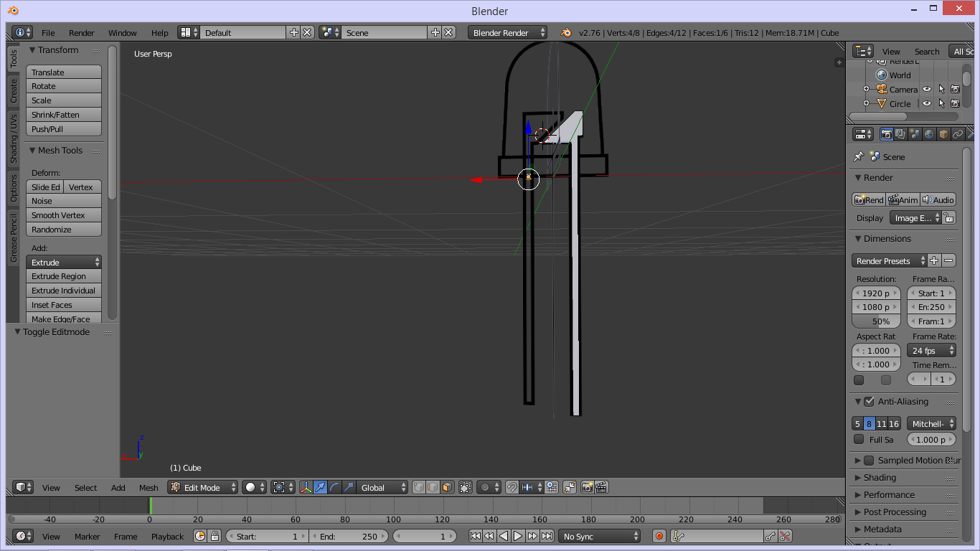Open the Window menu

(x=123, y=32)
